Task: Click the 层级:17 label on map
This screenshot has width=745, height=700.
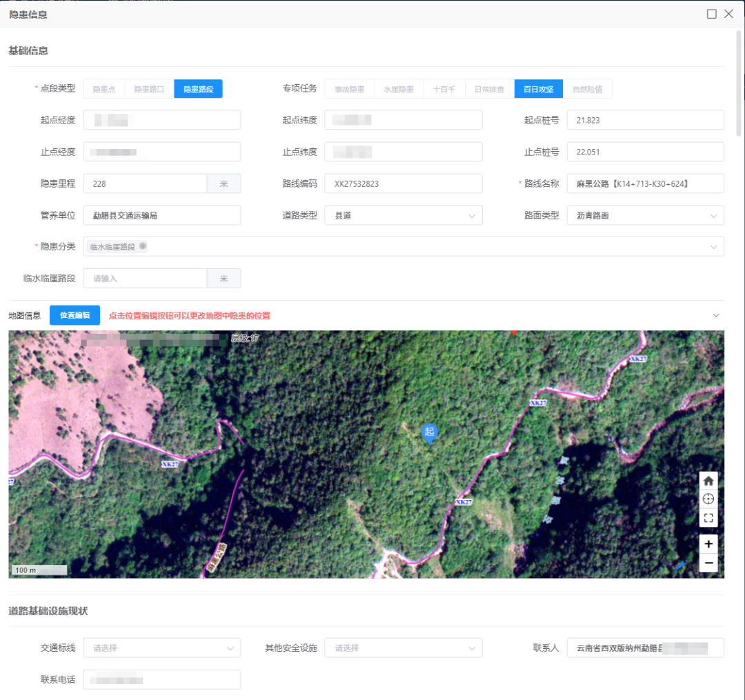Action: (x=245, y=338)
